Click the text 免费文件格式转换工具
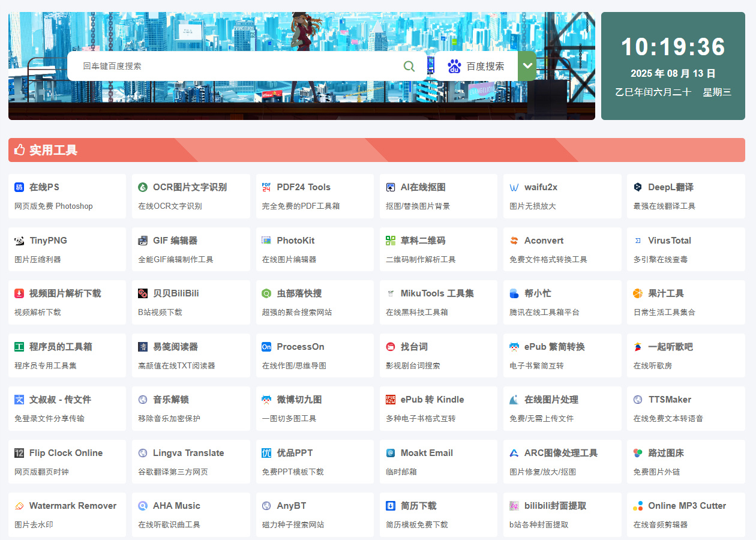 click(548, 259)
